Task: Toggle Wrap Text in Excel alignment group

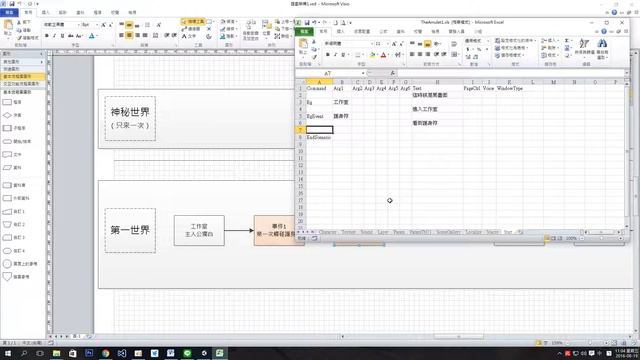Action: [454, 44]
